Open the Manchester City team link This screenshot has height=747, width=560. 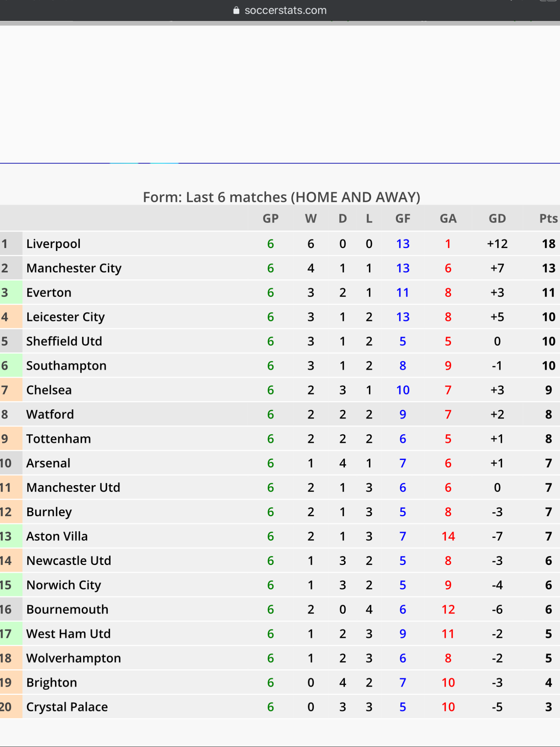pyautogui.click(x=74, y=268)
